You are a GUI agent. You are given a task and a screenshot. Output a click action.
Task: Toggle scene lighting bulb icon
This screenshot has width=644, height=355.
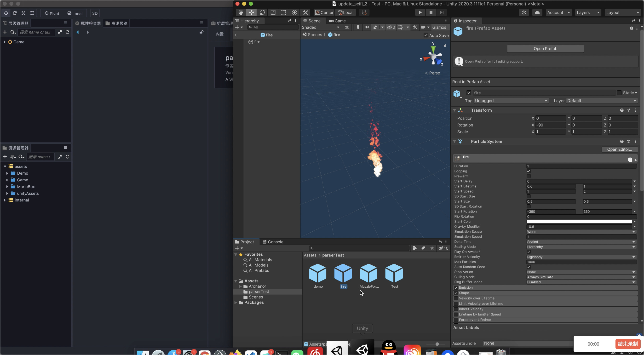[358, 27]
